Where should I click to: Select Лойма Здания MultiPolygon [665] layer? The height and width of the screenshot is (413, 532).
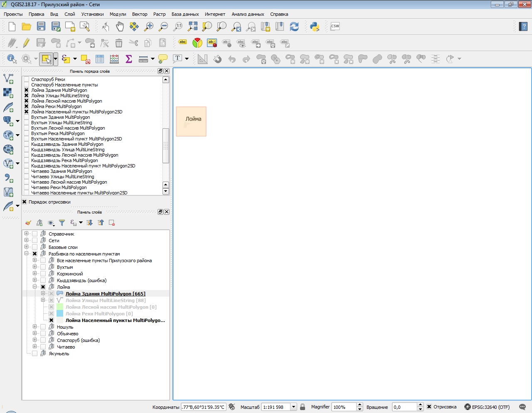105,294
